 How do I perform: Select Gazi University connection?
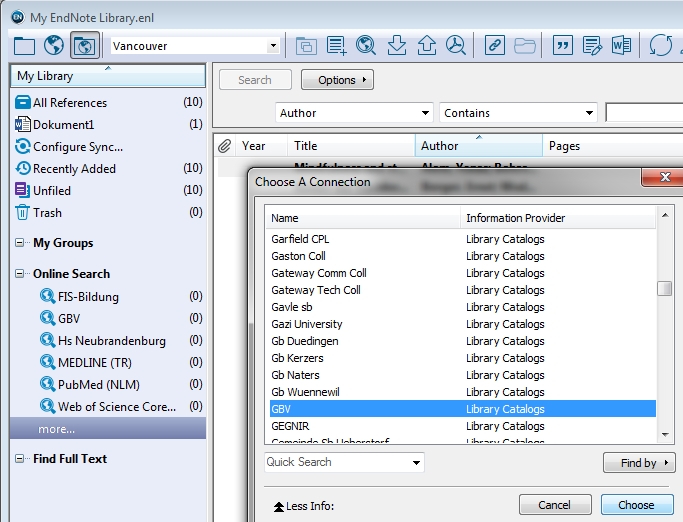point(463,324)
